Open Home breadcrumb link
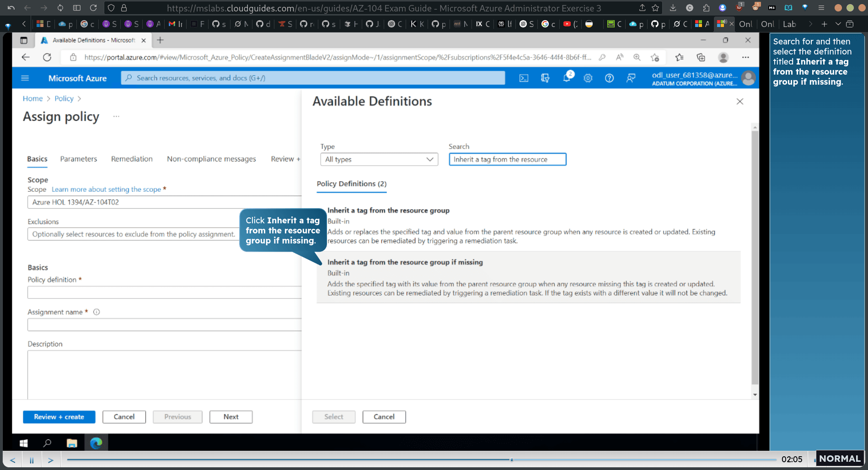This screenshot has height=470, width=868. 32,98
